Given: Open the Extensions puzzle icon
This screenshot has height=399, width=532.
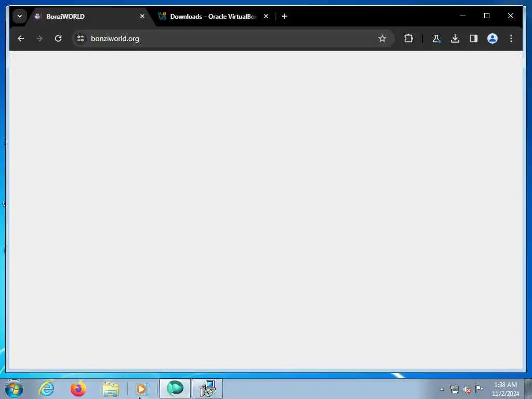Looking at the screenshot, I should pos(408,38).
